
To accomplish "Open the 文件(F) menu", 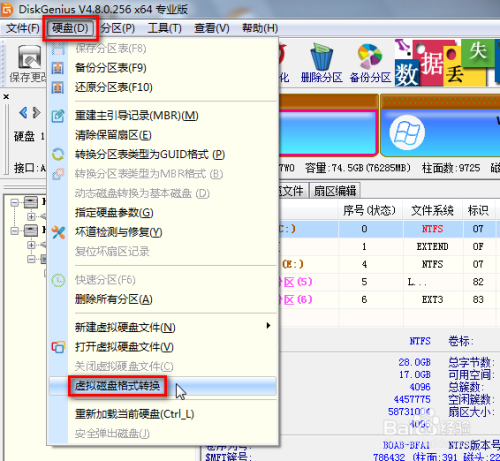I will tap(23, 28).
